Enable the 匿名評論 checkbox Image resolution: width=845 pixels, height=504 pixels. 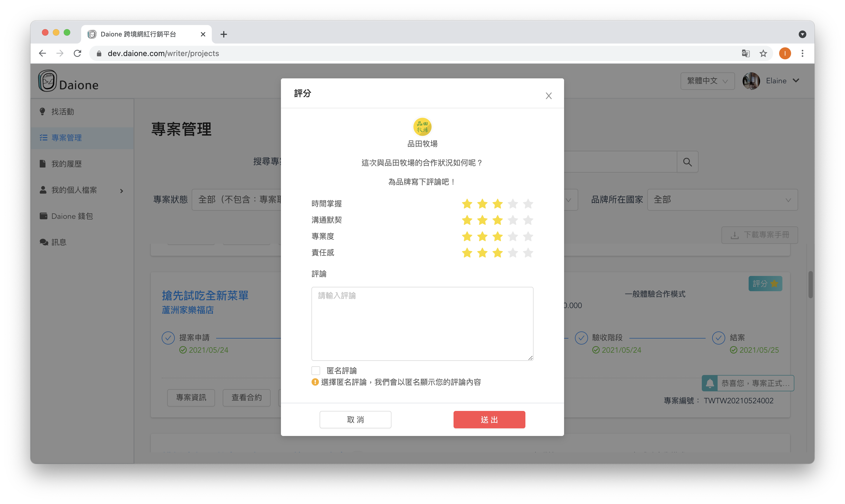[316, 371]
